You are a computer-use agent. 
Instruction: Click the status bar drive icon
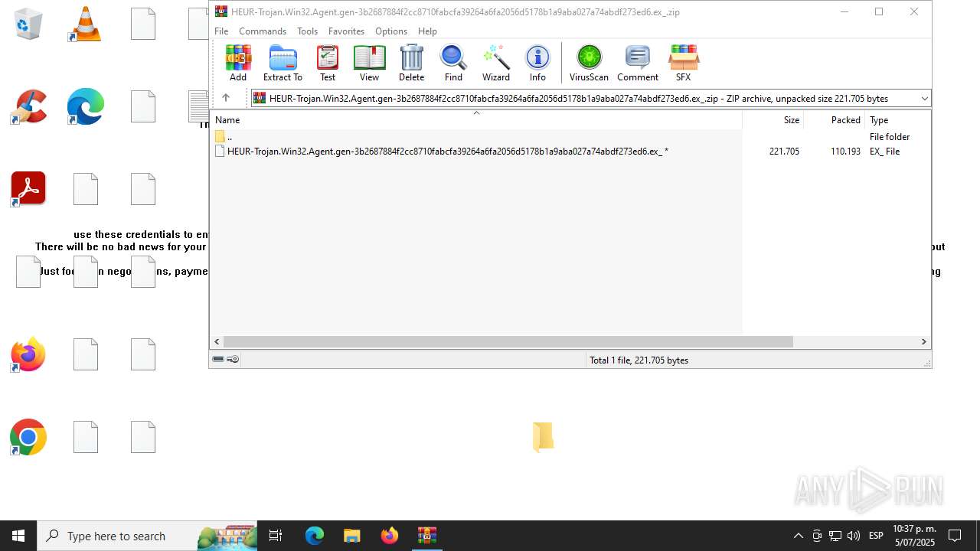click(218, 359)
